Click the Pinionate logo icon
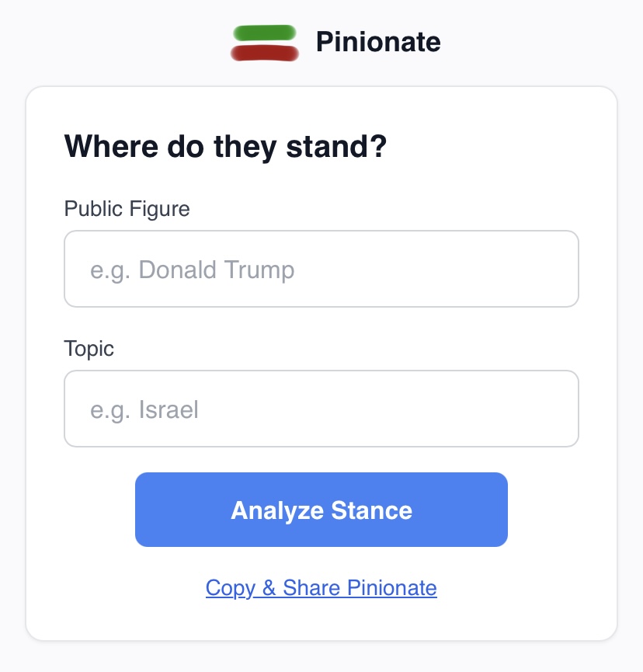The width and height of the screenshot is (643, 672). [x=265, y=43]
